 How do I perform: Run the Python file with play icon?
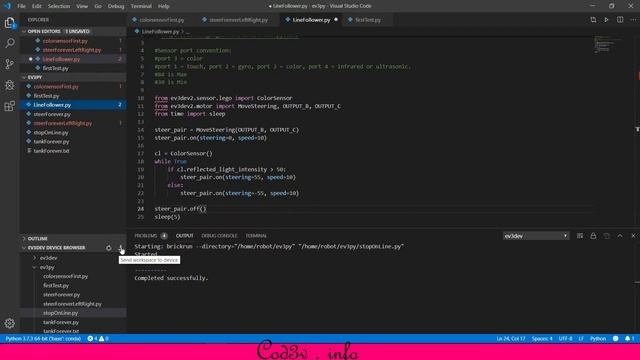click(x=606, y=20)
